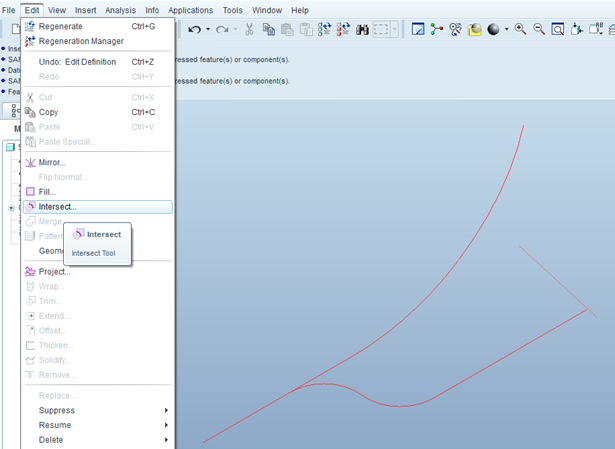Viewport: 615px width, 449px height.
Task: Expand the Delete submenu arrow
Action: coord(166,440)
